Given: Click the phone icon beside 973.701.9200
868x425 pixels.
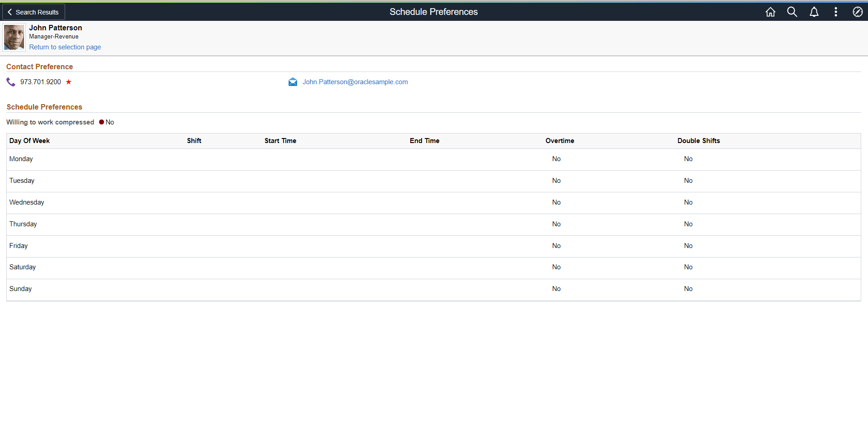Looking at the screenshot, I should 10,82.
